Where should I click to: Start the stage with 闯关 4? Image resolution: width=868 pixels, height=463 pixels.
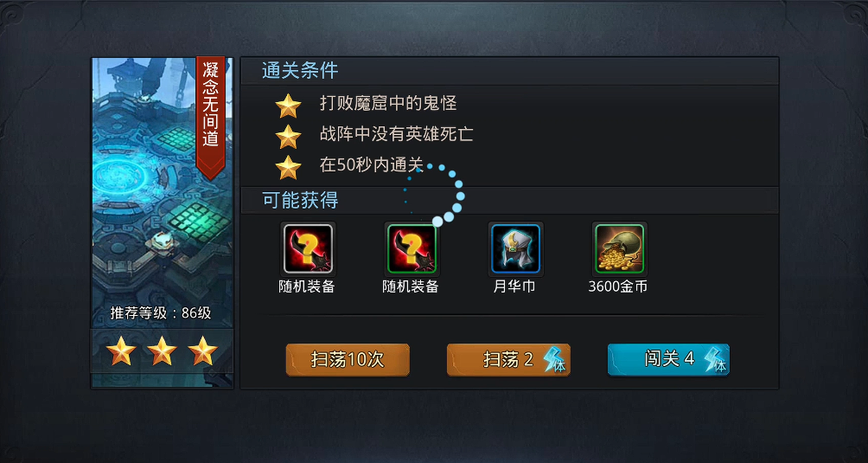pos(668,359)
